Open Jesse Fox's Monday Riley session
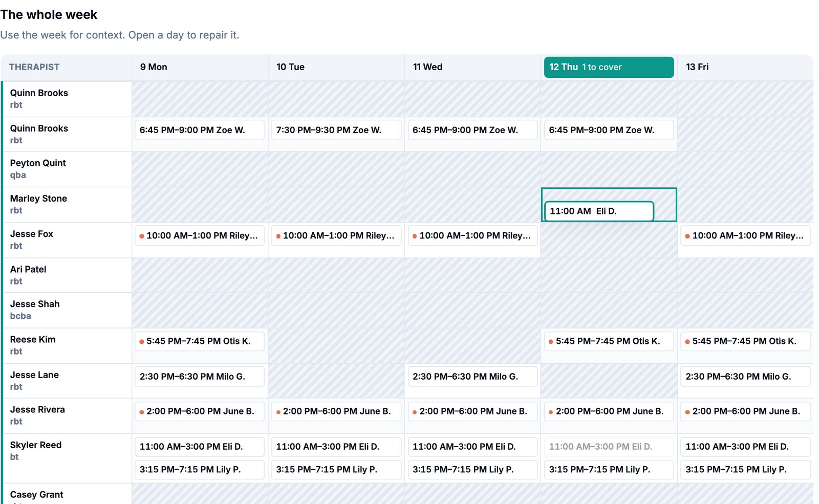This screenshot has height=504, width=819. click(x=200, y=235)
